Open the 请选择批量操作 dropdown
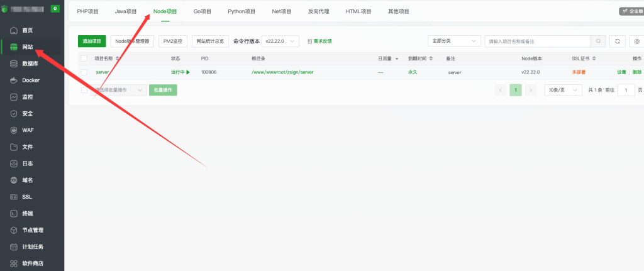 [118, 90]
